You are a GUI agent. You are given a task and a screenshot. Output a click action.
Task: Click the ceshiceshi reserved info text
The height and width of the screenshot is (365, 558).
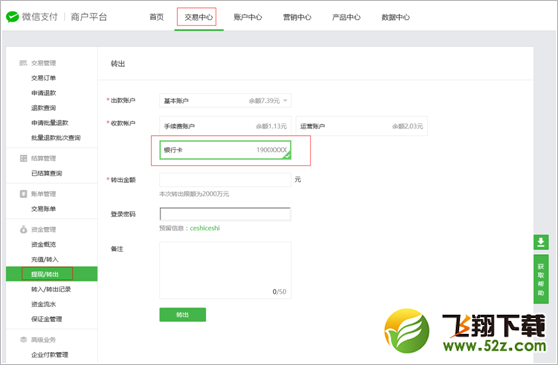coord(205,228)
